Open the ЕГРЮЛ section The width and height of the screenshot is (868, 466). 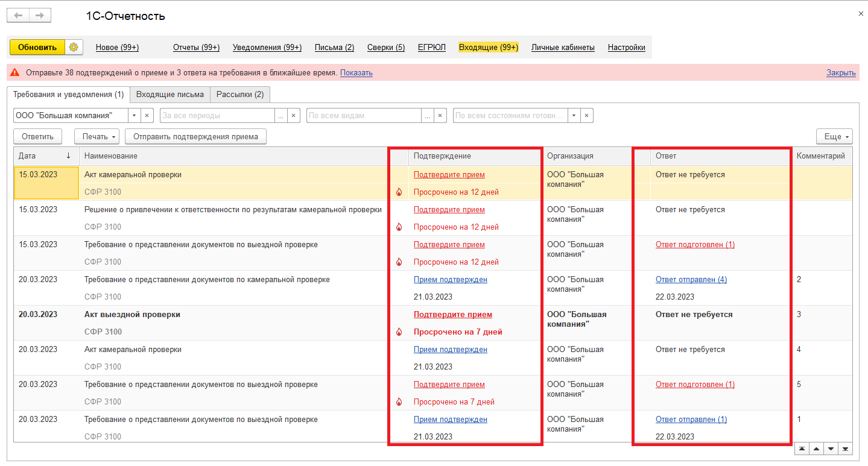pyautogui.click(x=432, y=47)
